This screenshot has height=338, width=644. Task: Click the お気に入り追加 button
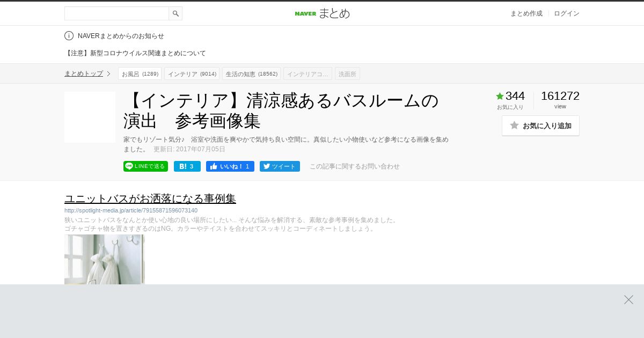click(x=540, y=126)
